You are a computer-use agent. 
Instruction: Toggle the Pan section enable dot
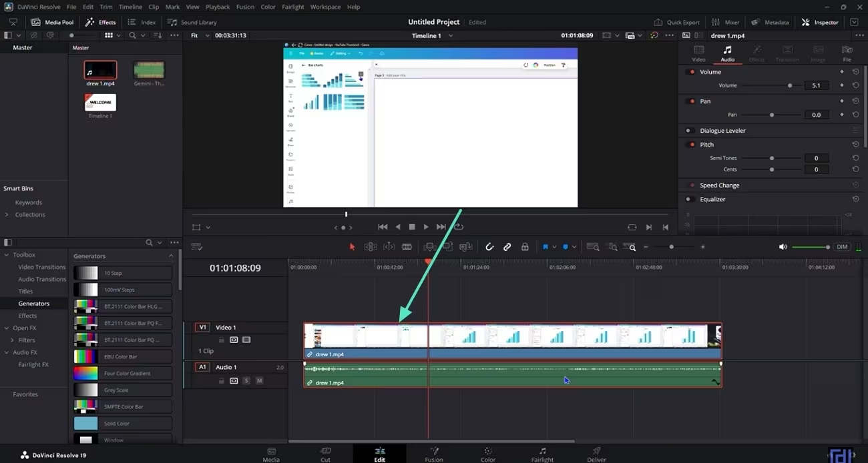(x=691, y=101)
